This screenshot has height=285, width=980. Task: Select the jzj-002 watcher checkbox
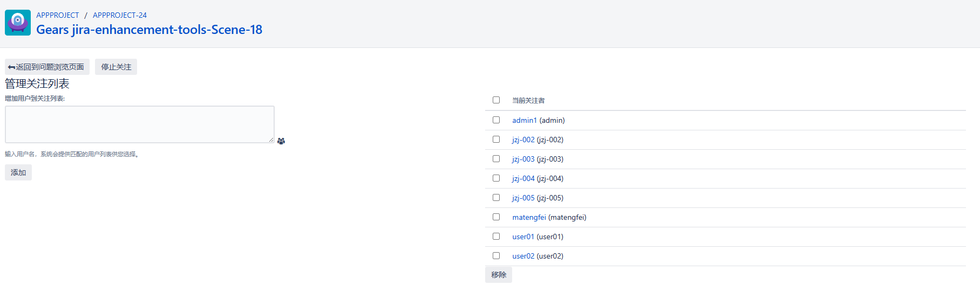click(496, 140)
